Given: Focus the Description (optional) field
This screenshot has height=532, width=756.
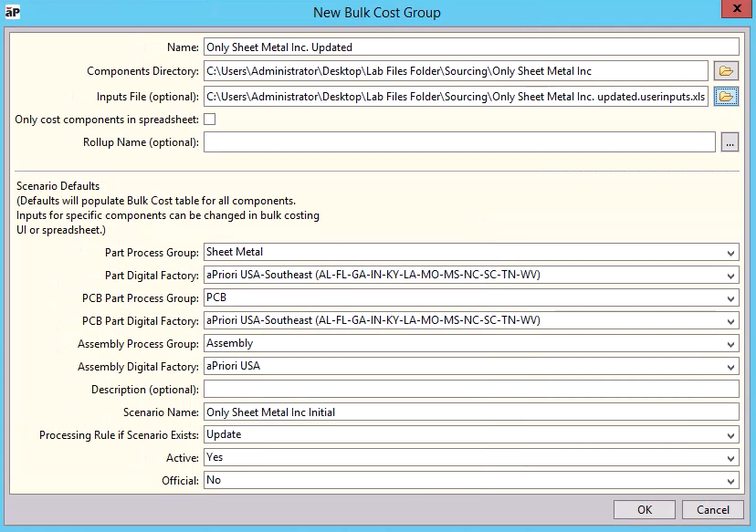Looking at the screenshot, I should pyautogui.click(x=470, y=390).
